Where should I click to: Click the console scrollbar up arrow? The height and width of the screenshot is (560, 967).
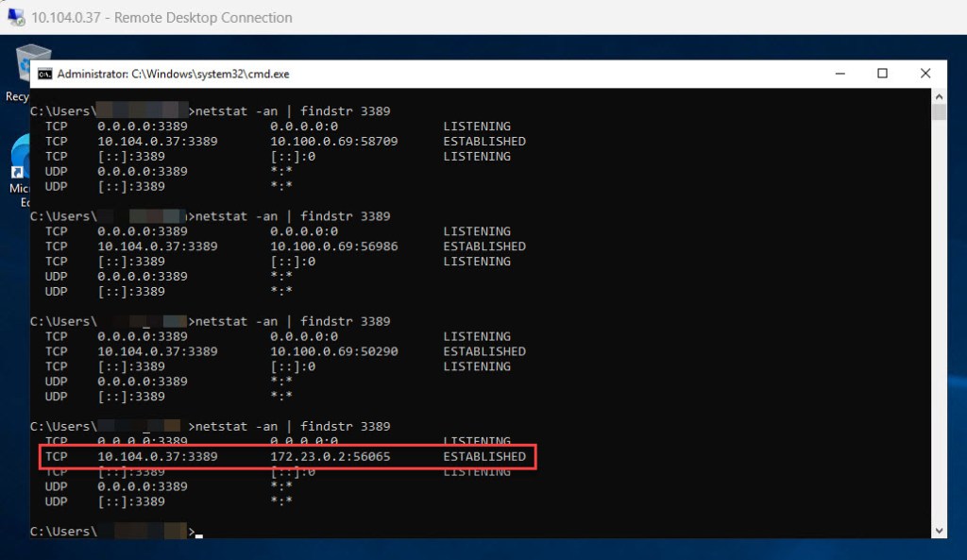point(939,96)
